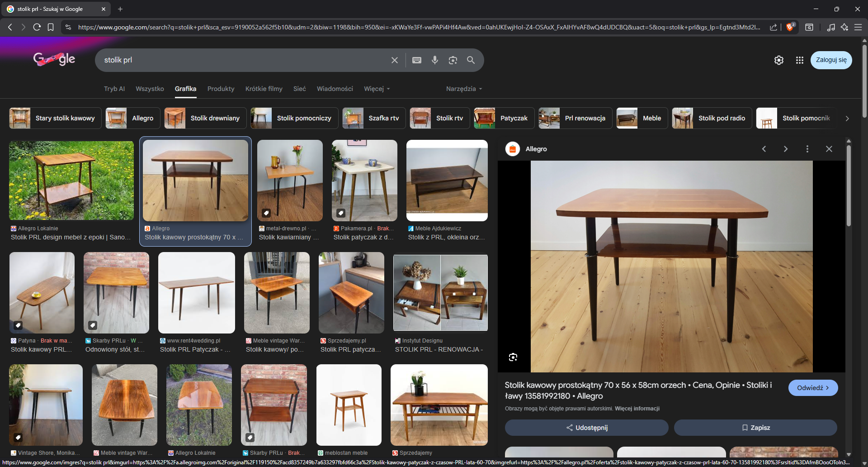
Task: Open the Google apps grid
Action: point(799,60)
